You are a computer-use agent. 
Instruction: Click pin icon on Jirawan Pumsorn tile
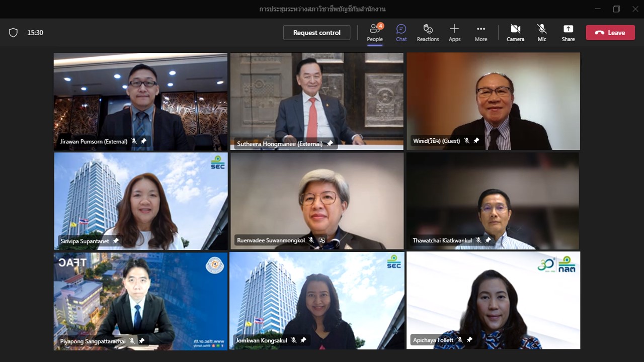pyautogui.click(x=143, y=141)
